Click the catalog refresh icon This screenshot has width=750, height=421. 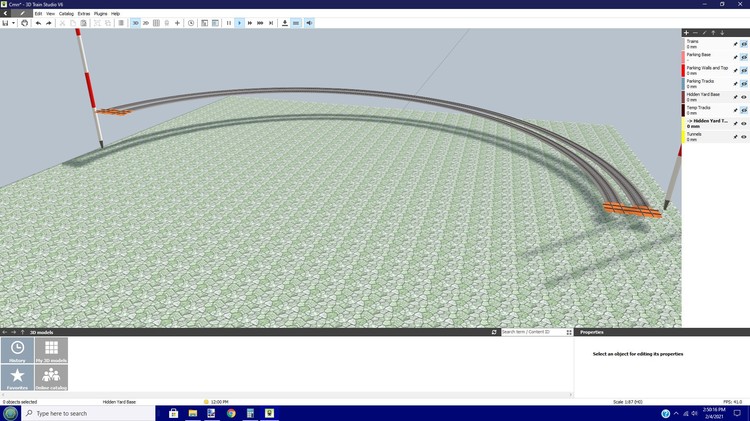coord(494,332)
